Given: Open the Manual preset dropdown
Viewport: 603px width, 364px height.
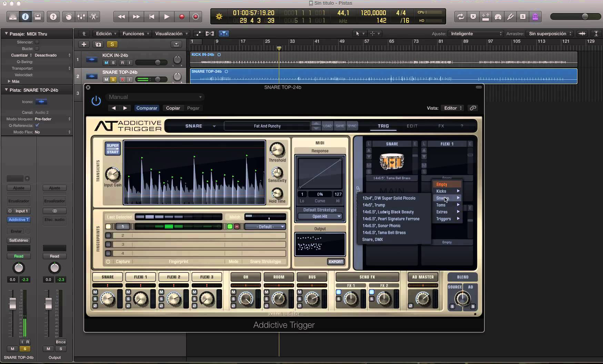Looking at the screenshot, I should pyautogui.click(x=155, y=97).
